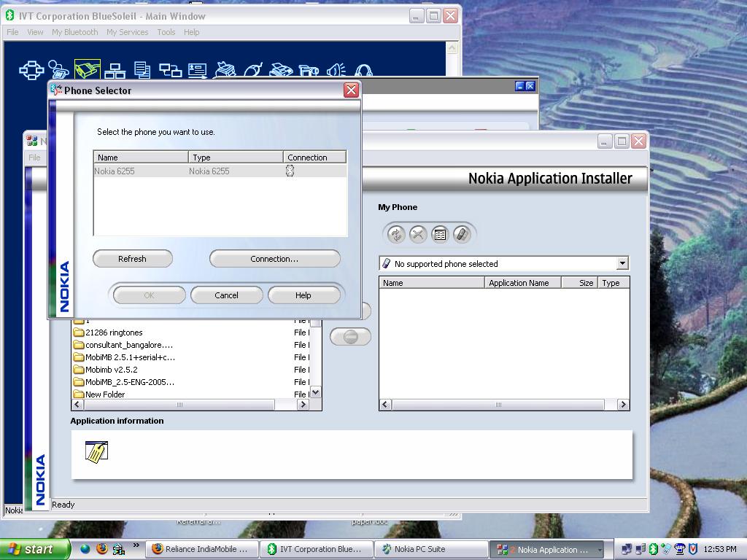Open the My Services menu
Image resolution: width=747 pixels, height=560 pixels.
click(x=127, y=32)
